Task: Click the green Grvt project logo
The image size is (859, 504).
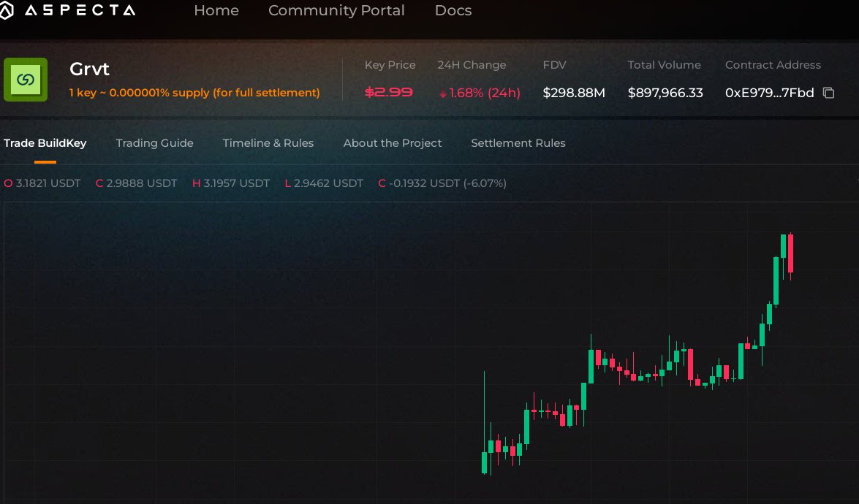Action: 26,80
